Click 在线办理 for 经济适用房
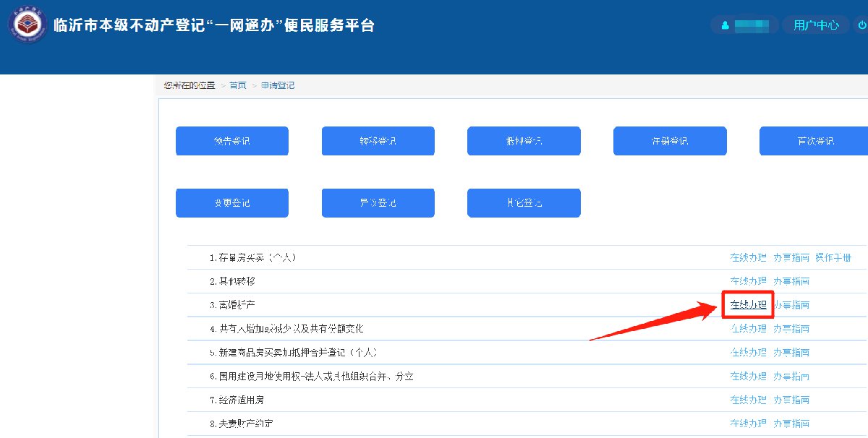Viewport: 868px width, 438px height. [748, 400]
